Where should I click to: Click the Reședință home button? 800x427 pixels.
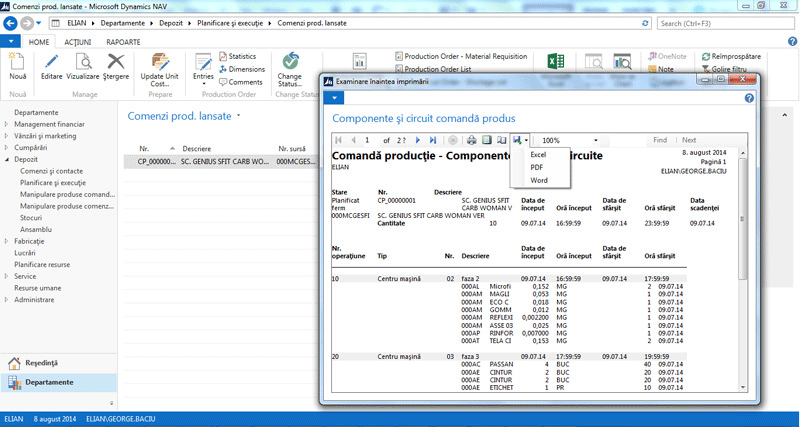click(x=58, y=363)
